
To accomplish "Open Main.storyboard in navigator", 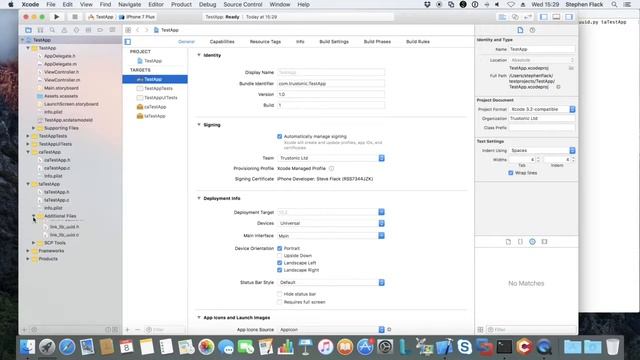I will [x=61, y=88].
